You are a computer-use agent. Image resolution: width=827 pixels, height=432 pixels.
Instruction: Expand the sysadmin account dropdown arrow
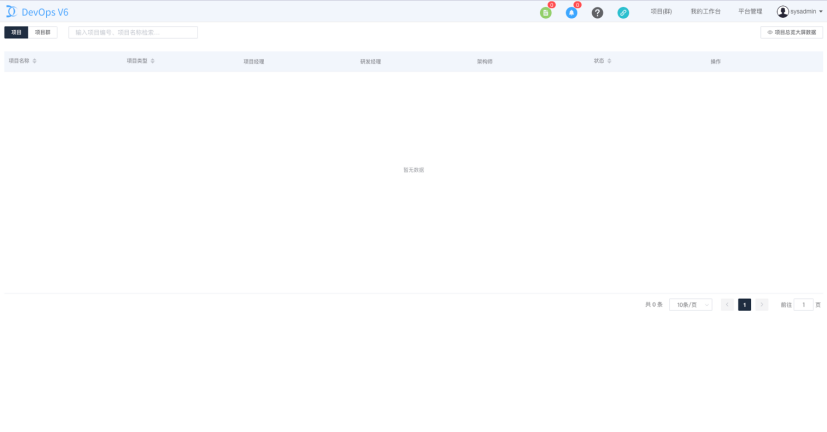pos(821,12)
